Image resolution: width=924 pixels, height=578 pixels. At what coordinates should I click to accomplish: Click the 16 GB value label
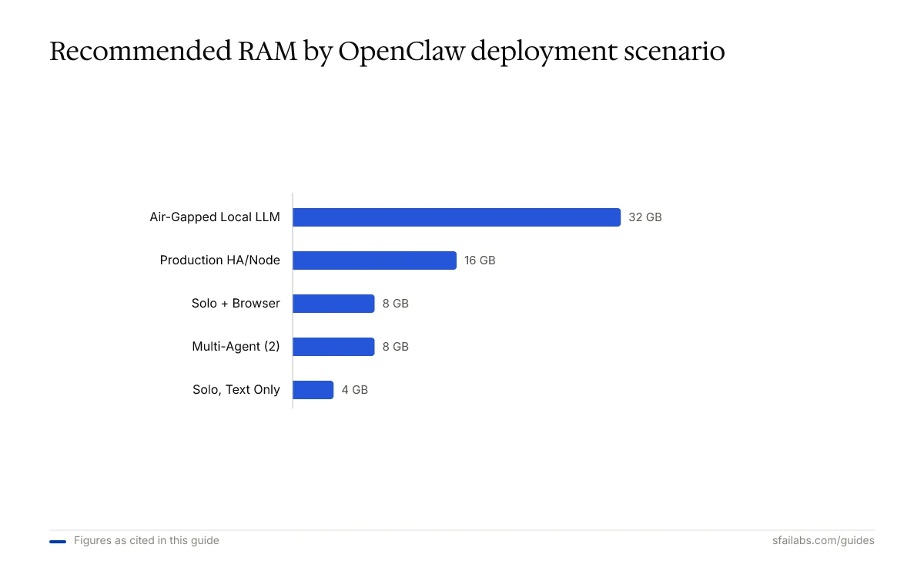click(480, 260)
